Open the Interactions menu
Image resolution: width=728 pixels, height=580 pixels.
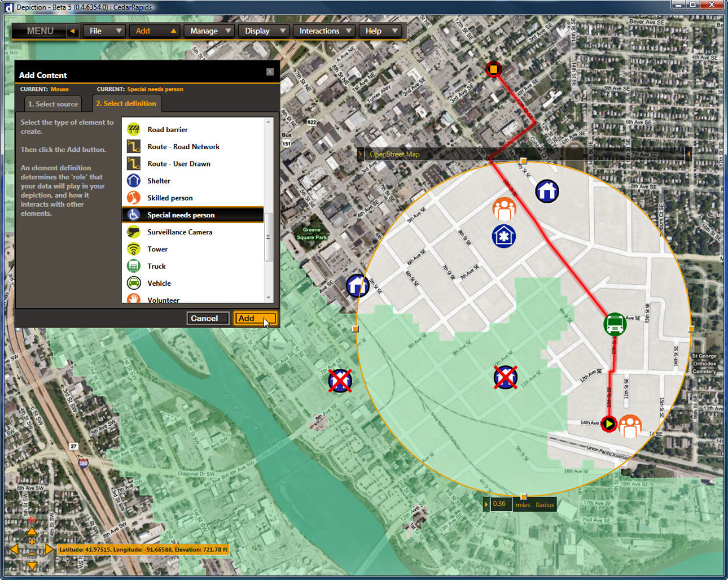coord(326,31)
